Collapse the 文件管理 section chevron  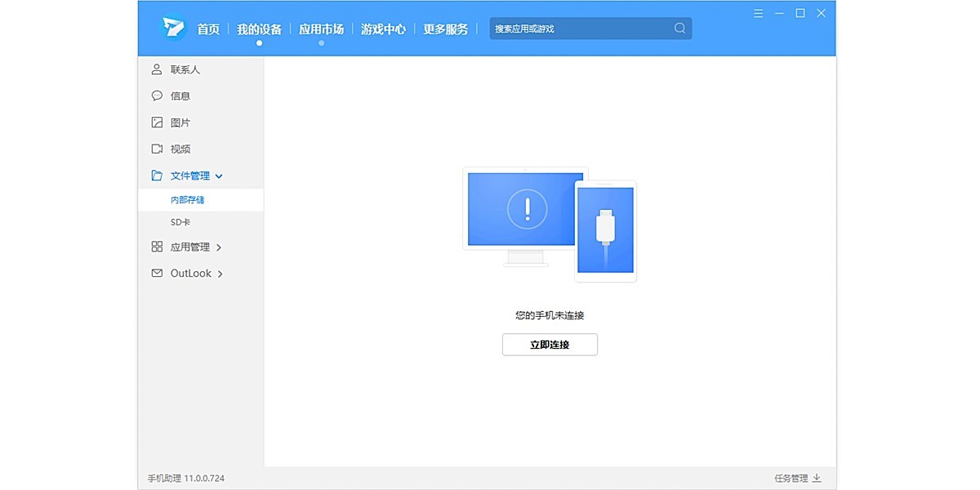(219, 176)
